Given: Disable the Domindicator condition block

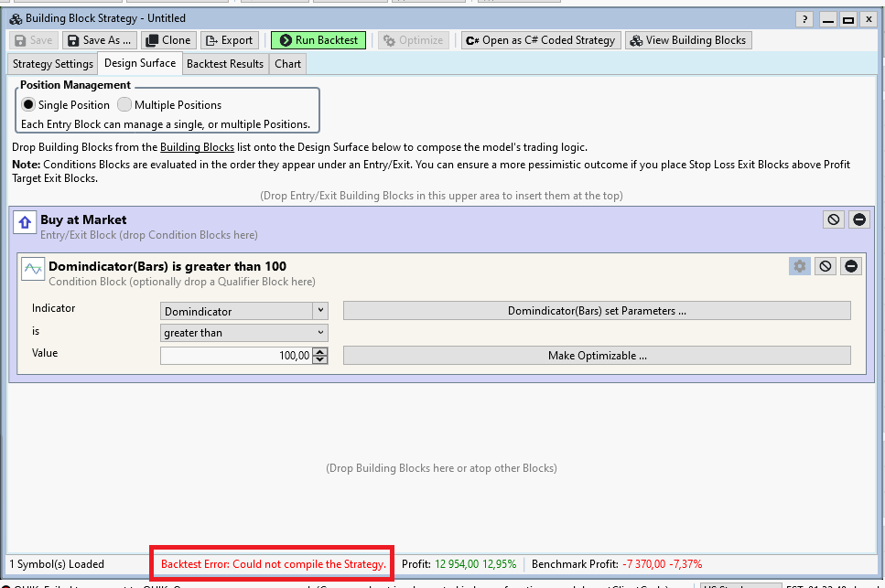Looking at the screenshot, I should (825, 265).
